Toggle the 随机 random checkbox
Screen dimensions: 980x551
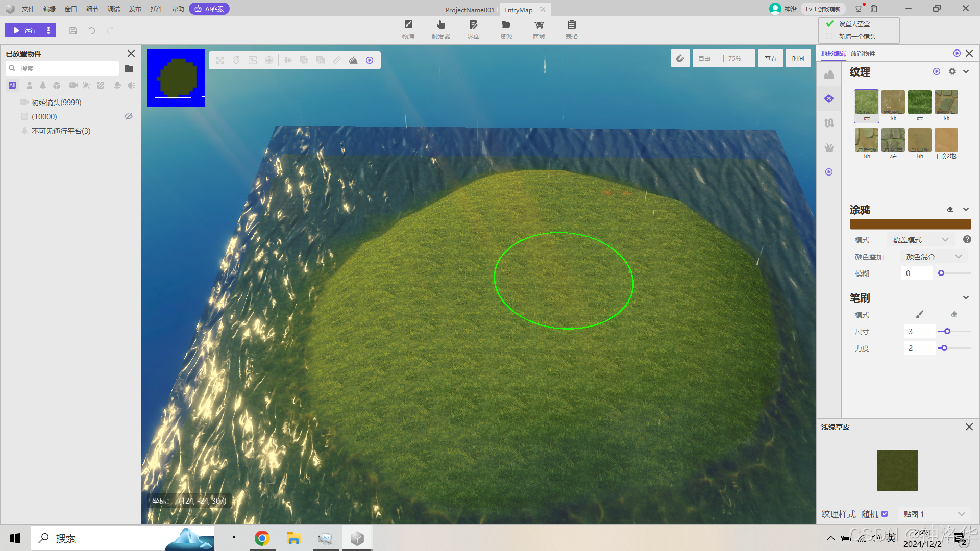885,514
